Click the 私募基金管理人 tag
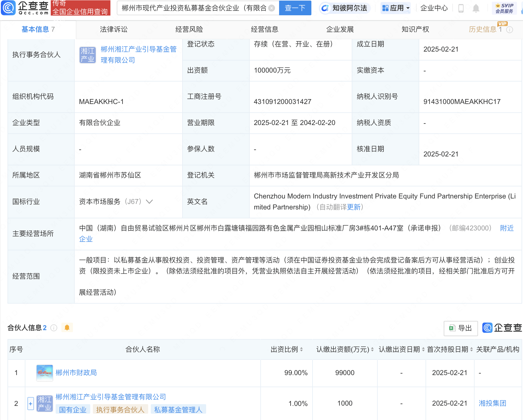 tap(178, 410)
